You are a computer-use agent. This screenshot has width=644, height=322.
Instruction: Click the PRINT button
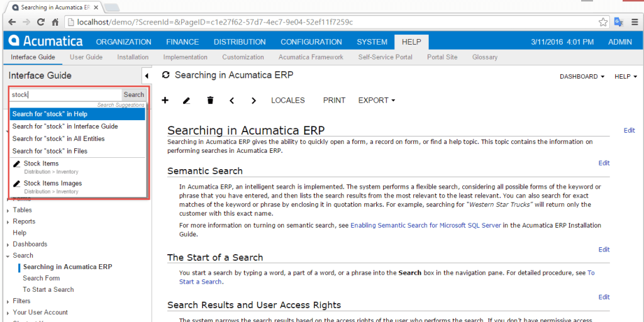[x=335, y=100]
